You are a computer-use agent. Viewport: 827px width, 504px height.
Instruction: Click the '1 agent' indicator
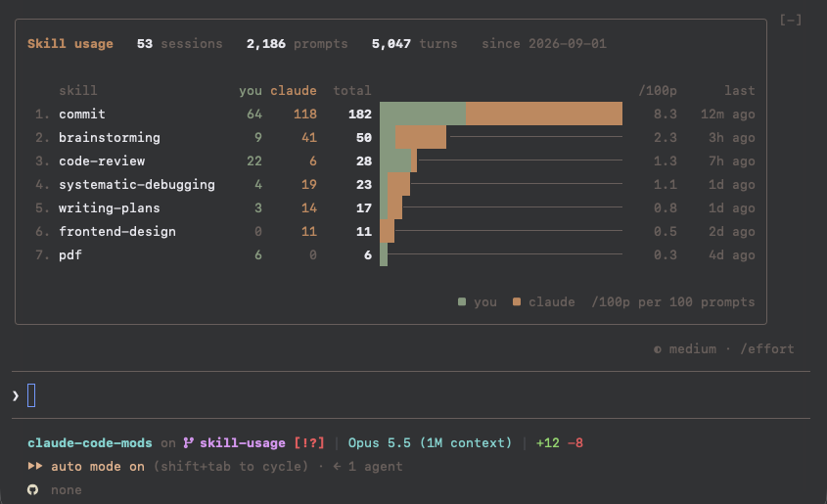point(376,467)
